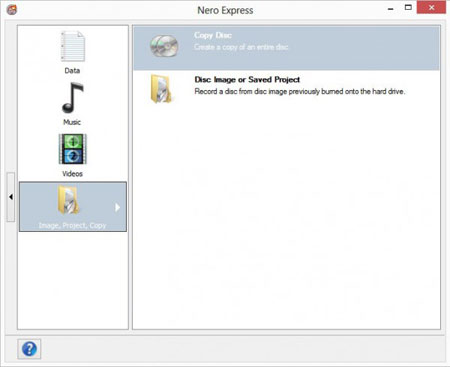Viewport: 450px width, 367px height.
Task: Open help with the question mark button
Action: tap(29, 349)
